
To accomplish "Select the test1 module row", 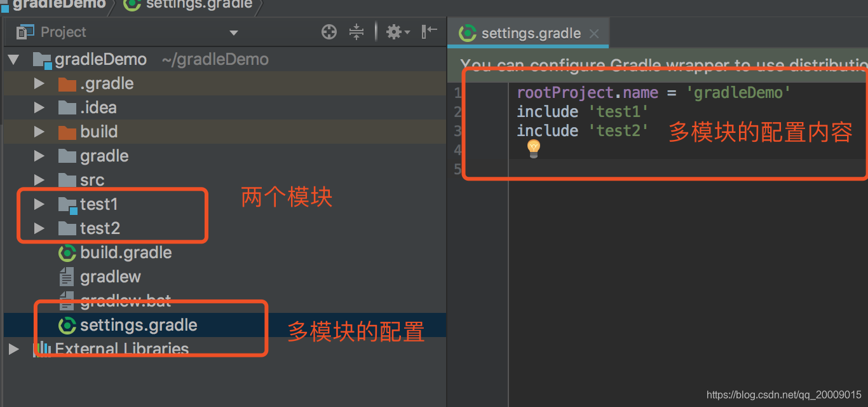I will pos(225,204).
